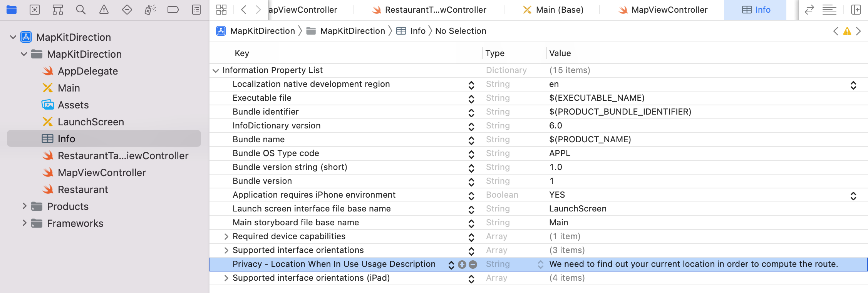The height and width of the screenshot is (293, 868).
Task: Open the Source Control navigator
Action: click(35, 10)
